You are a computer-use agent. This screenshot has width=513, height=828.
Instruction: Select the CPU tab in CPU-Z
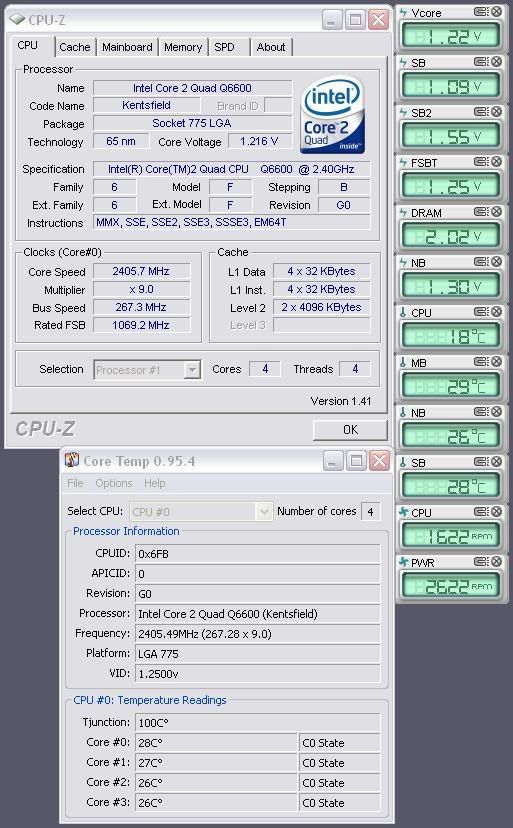(27, 45)
